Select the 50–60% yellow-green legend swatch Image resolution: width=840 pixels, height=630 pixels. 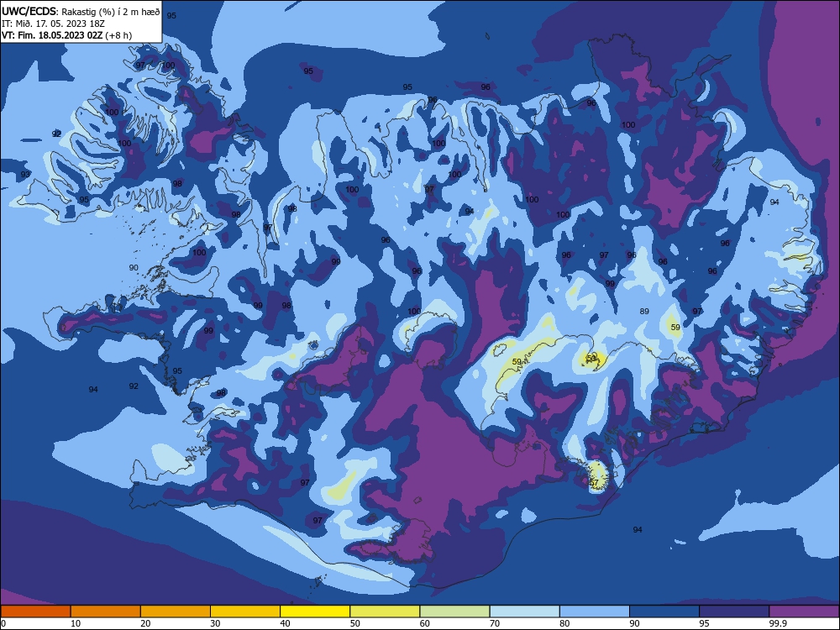(386, 612)
